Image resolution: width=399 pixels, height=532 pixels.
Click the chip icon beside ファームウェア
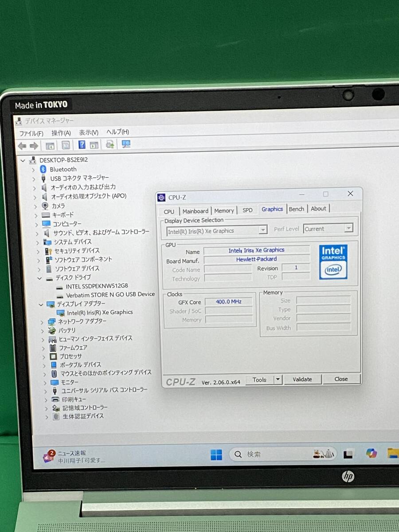point(53,348)
